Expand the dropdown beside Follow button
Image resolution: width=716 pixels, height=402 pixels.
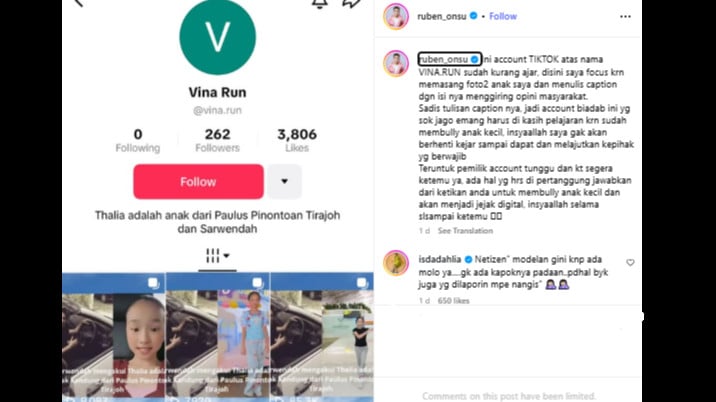coord(284,182)
